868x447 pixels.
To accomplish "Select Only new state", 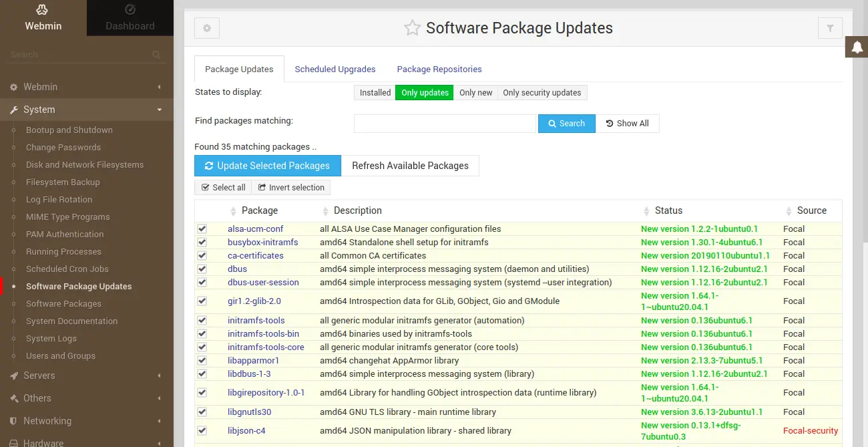I will (476, 93).
